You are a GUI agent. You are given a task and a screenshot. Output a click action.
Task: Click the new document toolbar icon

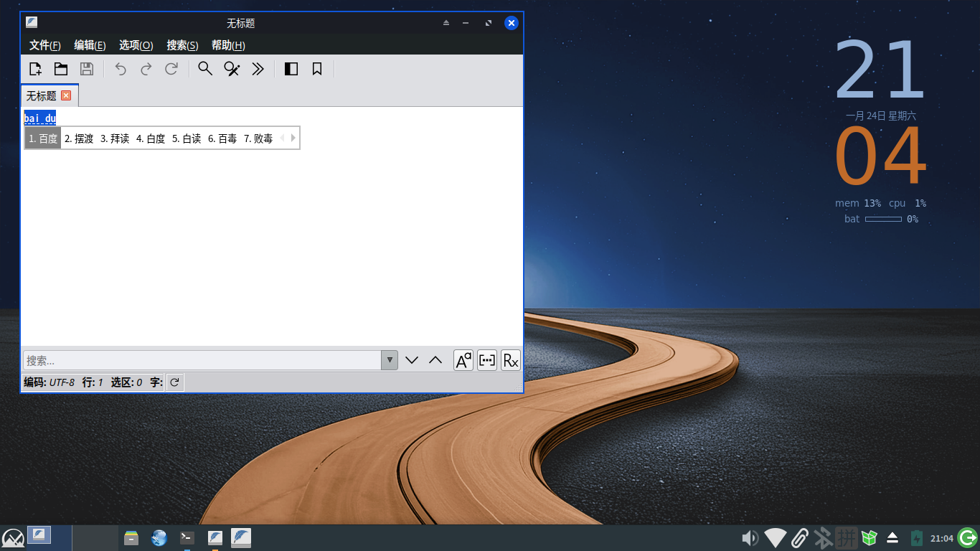click(35, 69)
